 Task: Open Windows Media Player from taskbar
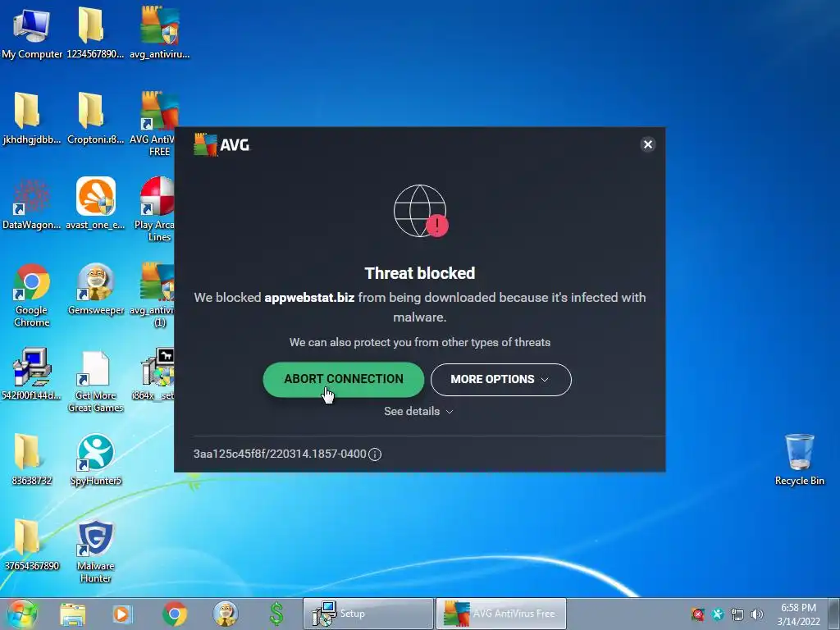pyautogui.click(x=121, y=614)
